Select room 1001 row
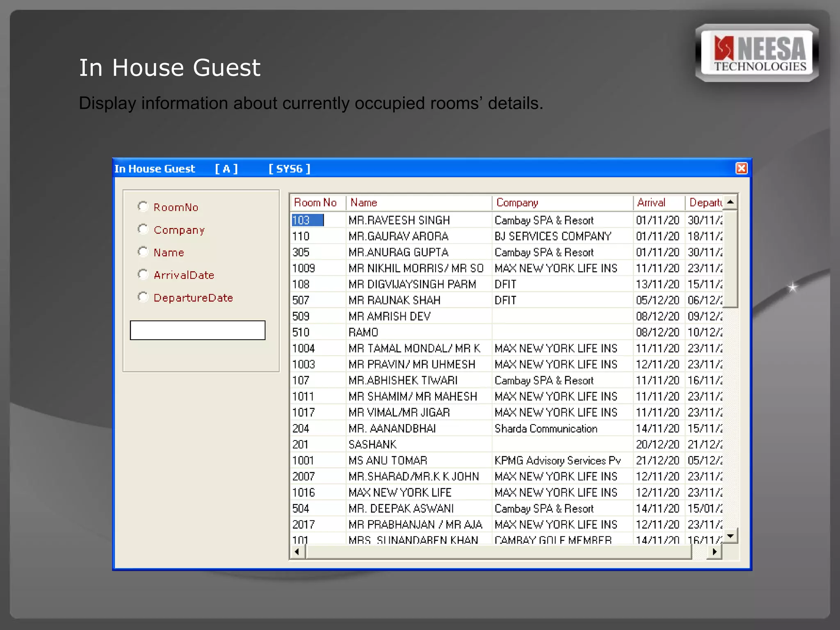 (x=507, y=460)
